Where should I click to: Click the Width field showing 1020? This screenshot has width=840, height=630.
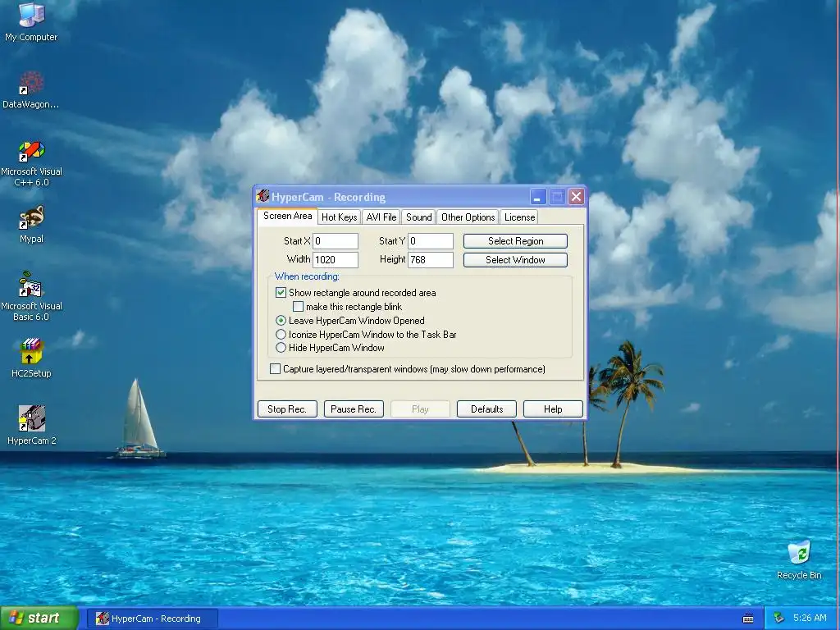pyautogui.click(x=336, y=260)
